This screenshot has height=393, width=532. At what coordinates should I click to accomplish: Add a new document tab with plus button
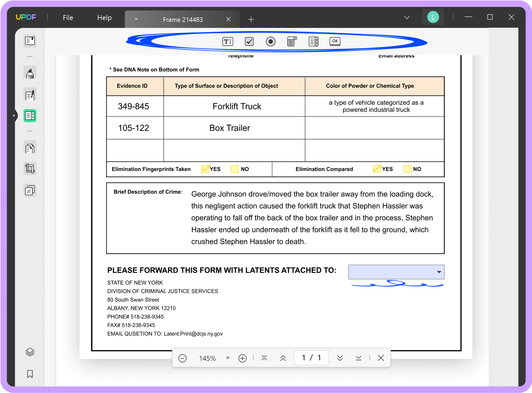251,19
